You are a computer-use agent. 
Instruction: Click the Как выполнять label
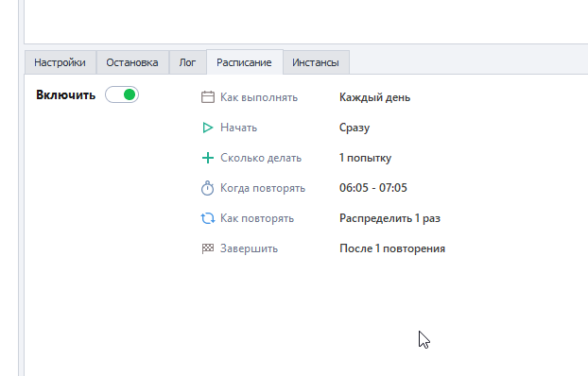pos(259,97)
